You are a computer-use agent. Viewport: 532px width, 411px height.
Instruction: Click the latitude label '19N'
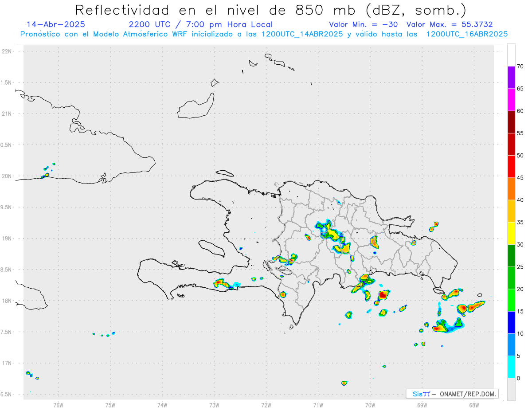[x=7, y=239]
